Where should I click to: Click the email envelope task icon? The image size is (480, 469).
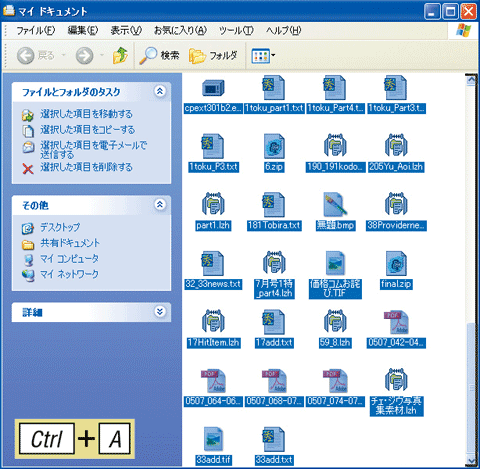click(28, 147)
